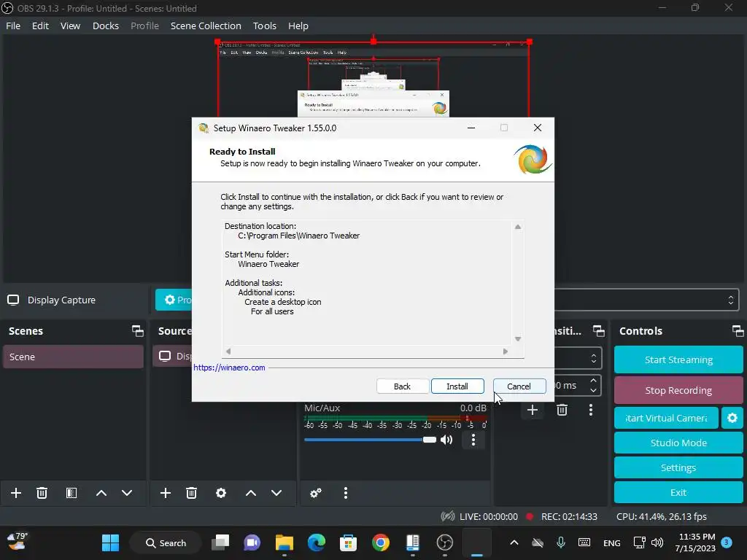Move source up in Sources panel
Image resolution: width=747 pixels, height=560 pixels.
251,493
